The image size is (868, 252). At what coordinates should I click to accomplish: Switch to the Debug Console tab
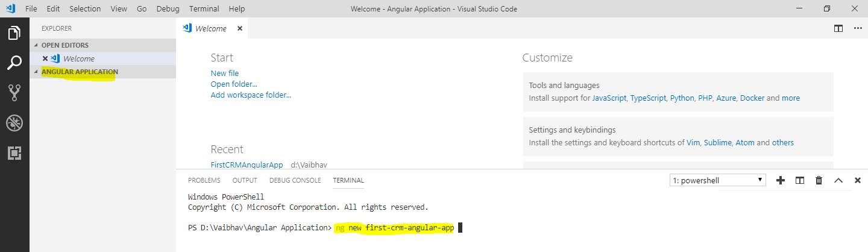295,180
